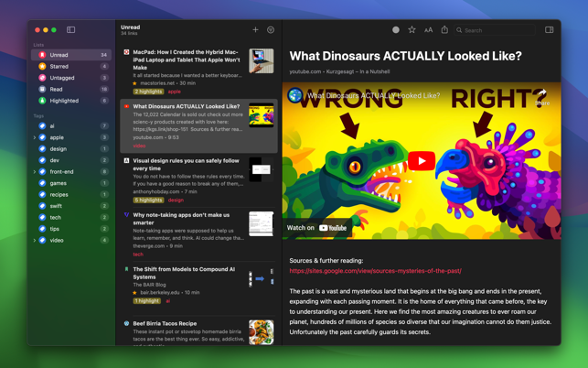The height and width of the screenshot is (368, 588).
Task: Open the sources-mysteries-of-the-past link
Action: [375, 271]
